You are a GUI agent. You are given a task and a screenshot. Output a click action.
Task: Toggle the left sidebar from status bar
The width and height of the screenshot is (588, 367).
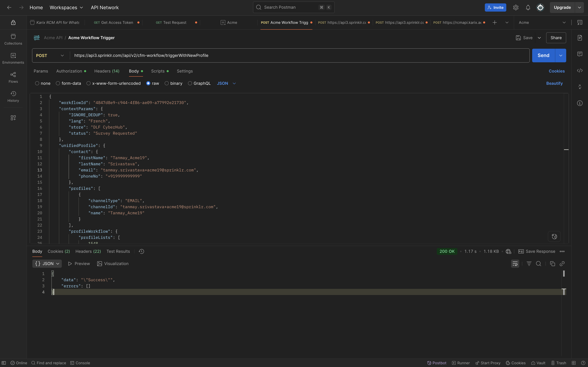pos(4,363)
